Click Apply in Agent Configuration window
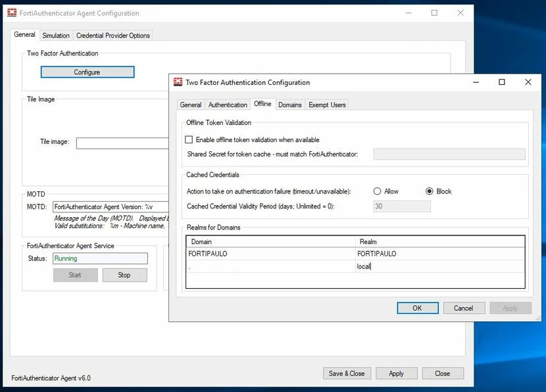This screenshot has height=392, width=546. tap(397, 374)
